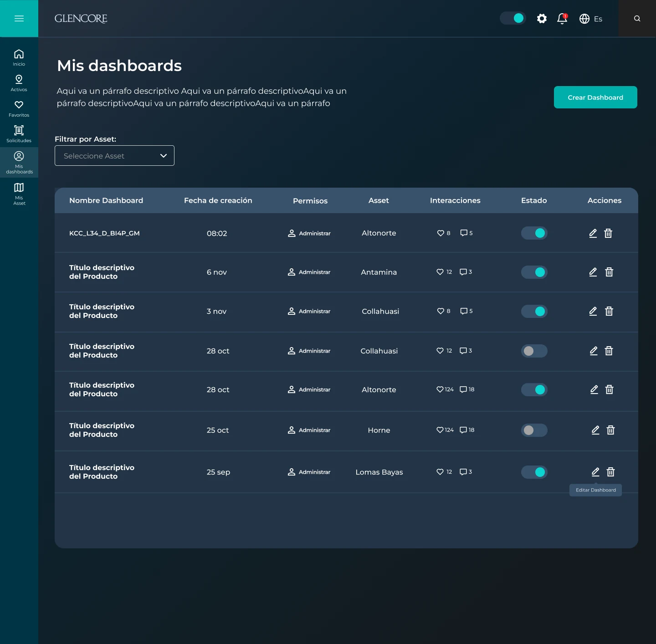The width and height of the screenshot is (656, 644).
Task: Toggle Estado for Antamina dashboard
Action: click(534, 272)
